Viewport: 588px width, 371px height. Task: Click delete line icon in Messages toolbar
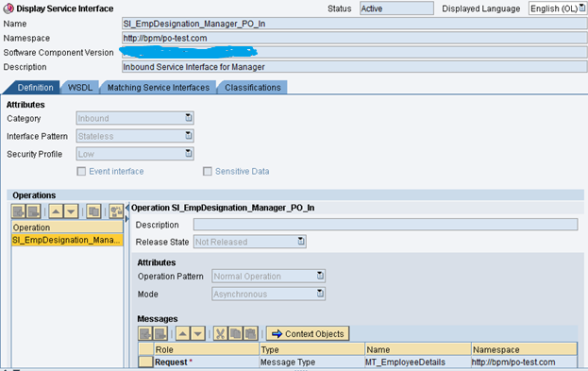click(160, 333)
